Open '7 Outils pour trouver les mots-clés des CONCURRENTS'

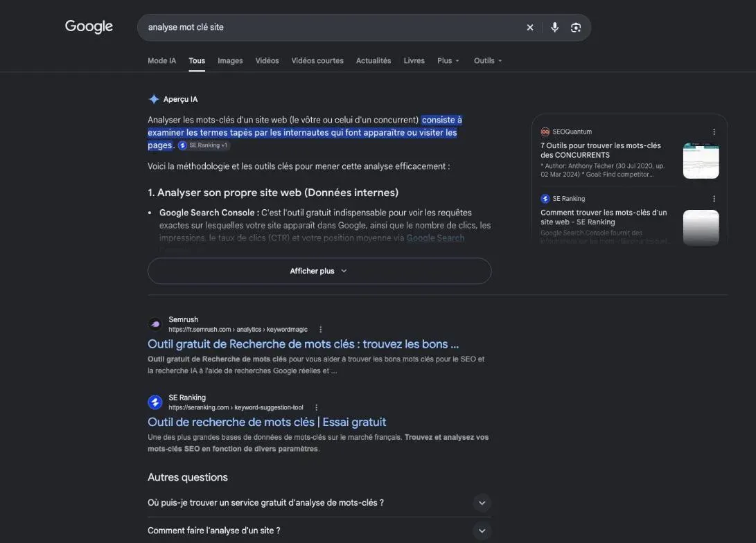point(600,150)
